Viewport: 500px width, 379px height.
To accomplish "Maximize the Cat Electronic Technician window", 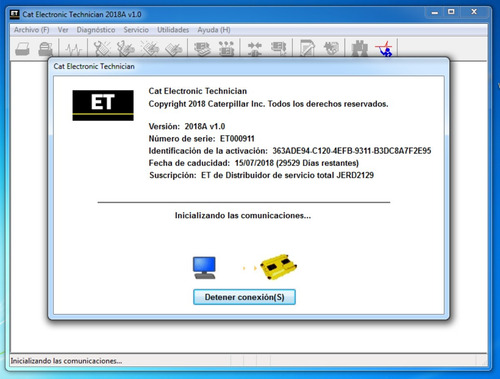I will pyautogui.click(x=451, y=12).
